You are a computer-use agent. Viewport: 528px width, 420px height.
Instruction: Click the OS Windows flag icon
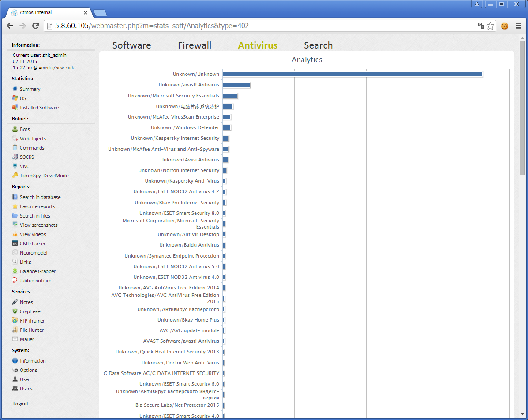(15, 98)
